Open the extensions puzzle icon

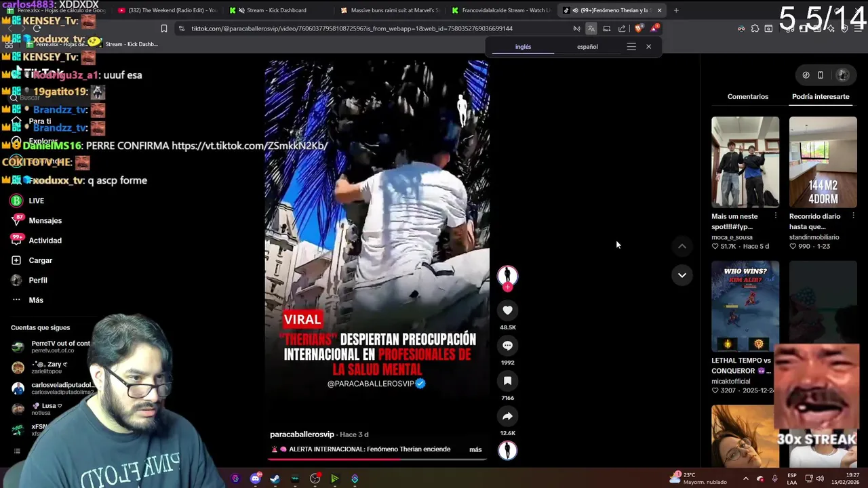click(x=755, y=28)
